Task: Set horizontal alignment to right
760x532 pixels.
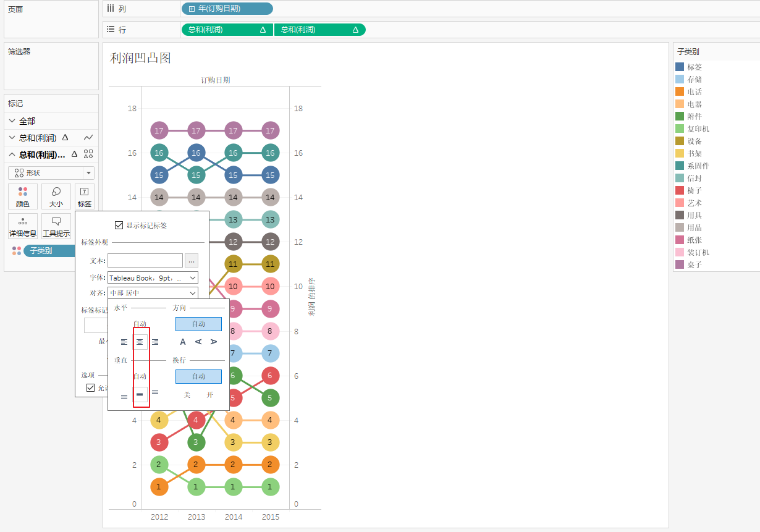Action: pos(155,342)
